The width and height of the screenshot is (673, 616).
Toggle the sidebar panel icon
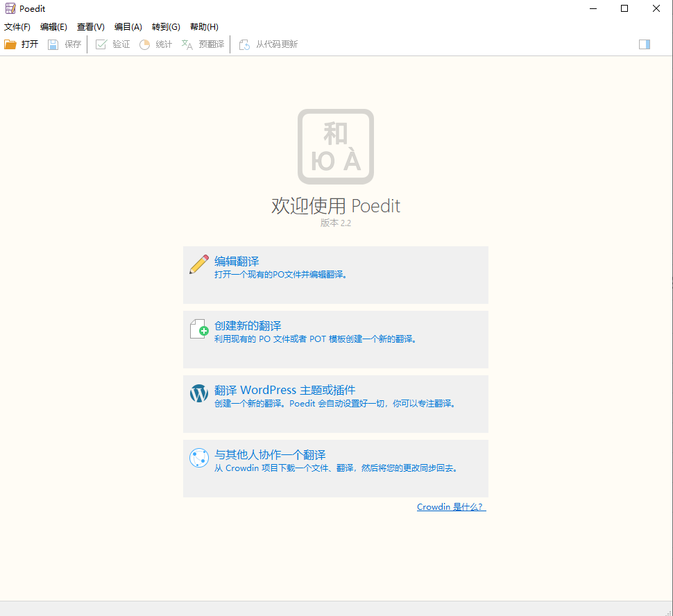pyautogui.click(x=645, y=44)
